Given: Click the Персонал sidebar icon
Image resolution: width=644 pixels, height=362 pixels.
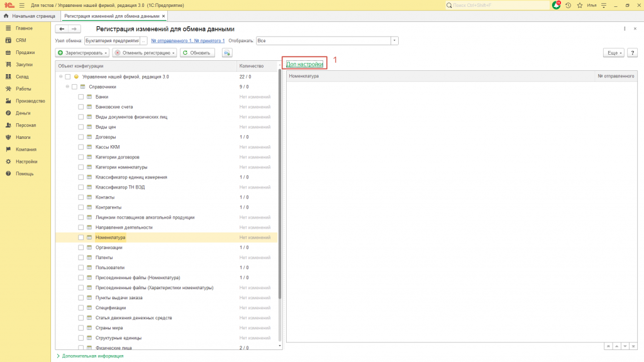Looking at the screenshot, I should (x=8, y=125).
